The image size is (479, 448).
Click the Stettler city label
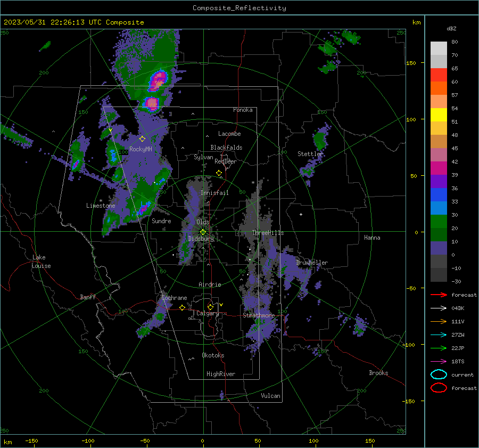(x=310, y=154)
